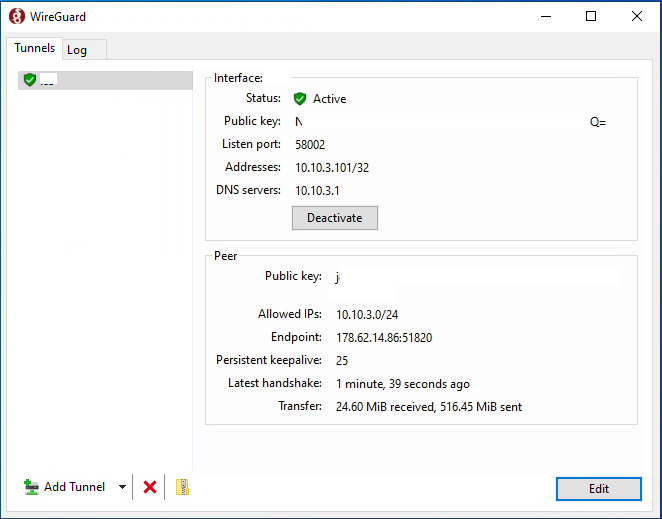Maximize the WireGuard window
The height and width of the screenshot is (519, 662).
point(591,16)
